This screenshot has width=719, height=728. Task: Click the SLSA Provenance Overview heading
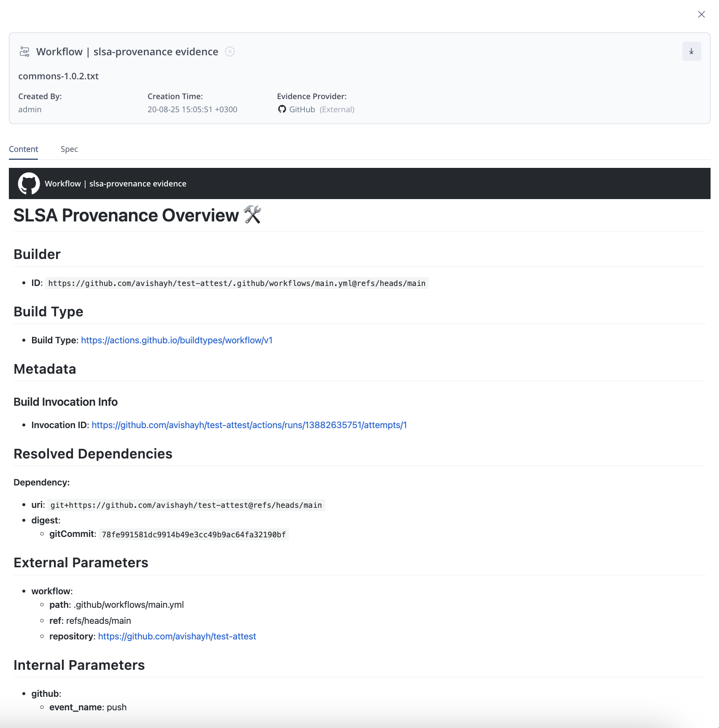(126, 216)
